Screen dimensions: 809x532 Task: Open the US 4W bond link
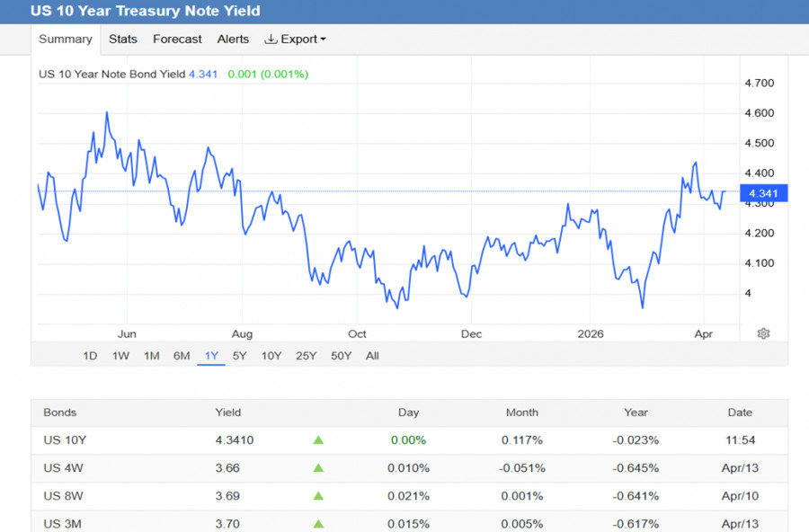point(64,468)
